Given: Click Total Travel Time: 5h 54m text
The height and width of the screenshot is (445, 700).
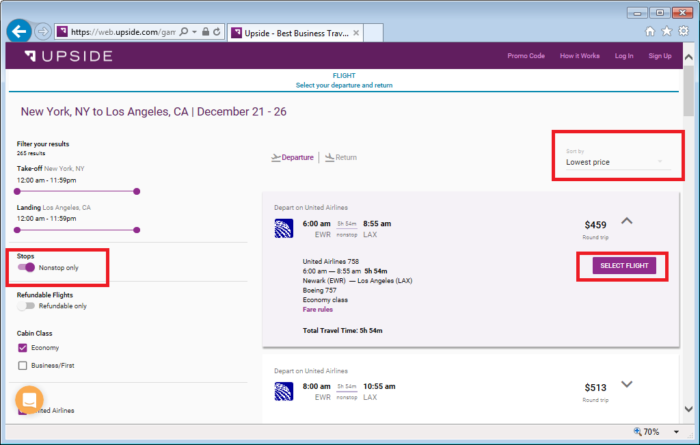Looking at the screenshot, I should click(x=342, y=331).
